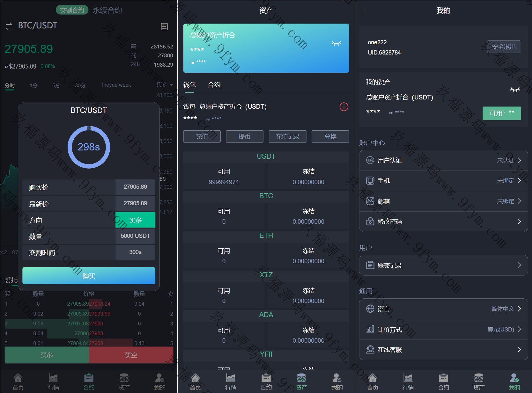This screenshot has height=393, width=532.
Task: Click the 5000 USDT quantity field
Action: pyautogui.click(x=135, y=236)
